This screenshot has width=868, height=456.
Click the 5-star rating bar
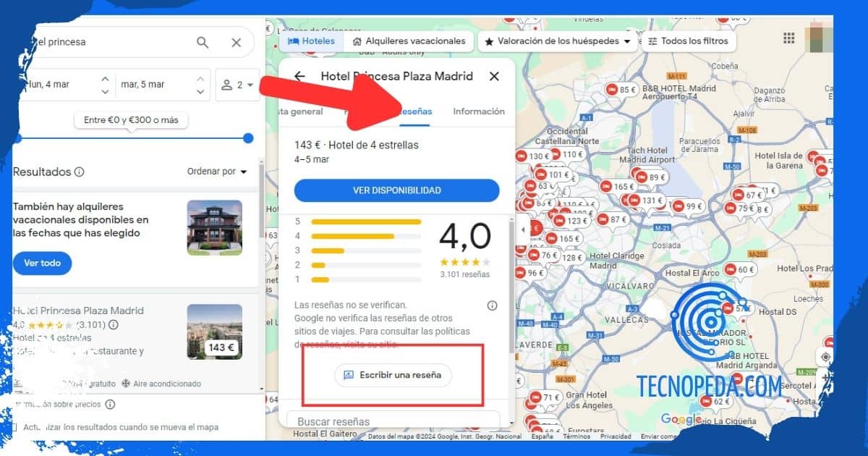coord(366,221)
